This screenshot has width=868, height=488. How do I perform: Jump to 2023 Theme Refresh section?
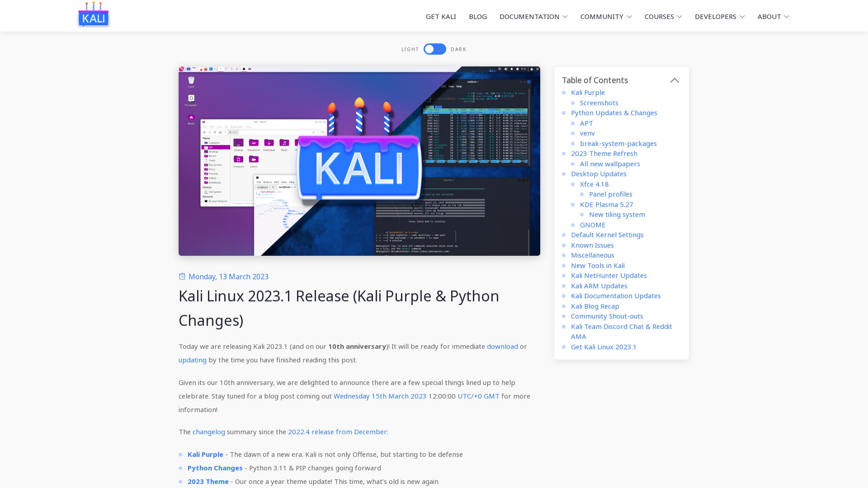(x=604, y=153)
